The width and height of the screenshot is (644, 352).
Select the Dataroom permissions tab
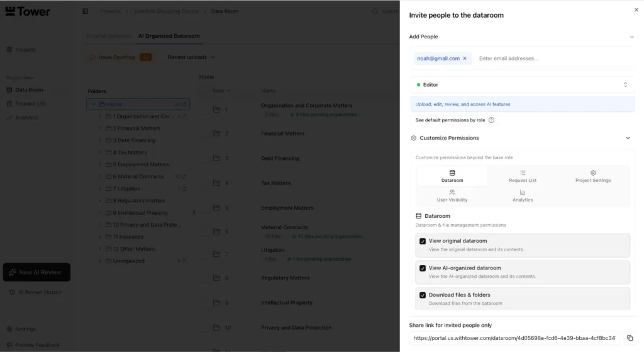452,176
